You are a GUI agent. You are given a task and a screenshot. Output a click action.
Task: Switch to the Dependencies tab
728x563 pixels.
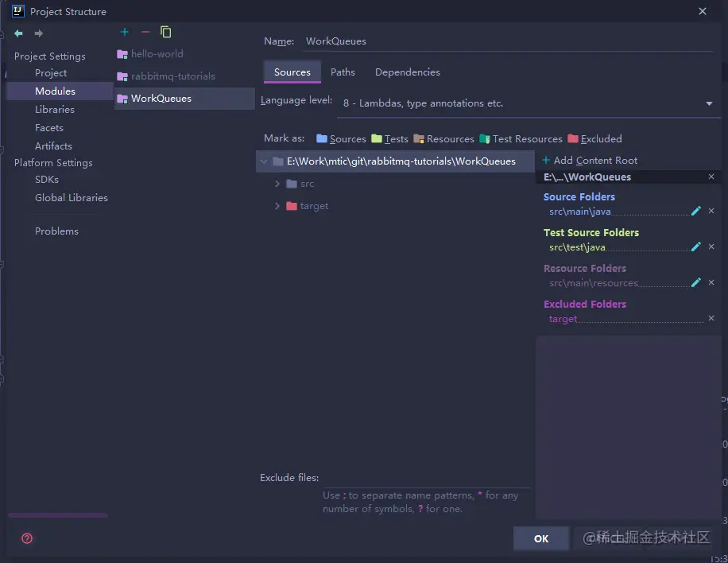click(407, 72)
